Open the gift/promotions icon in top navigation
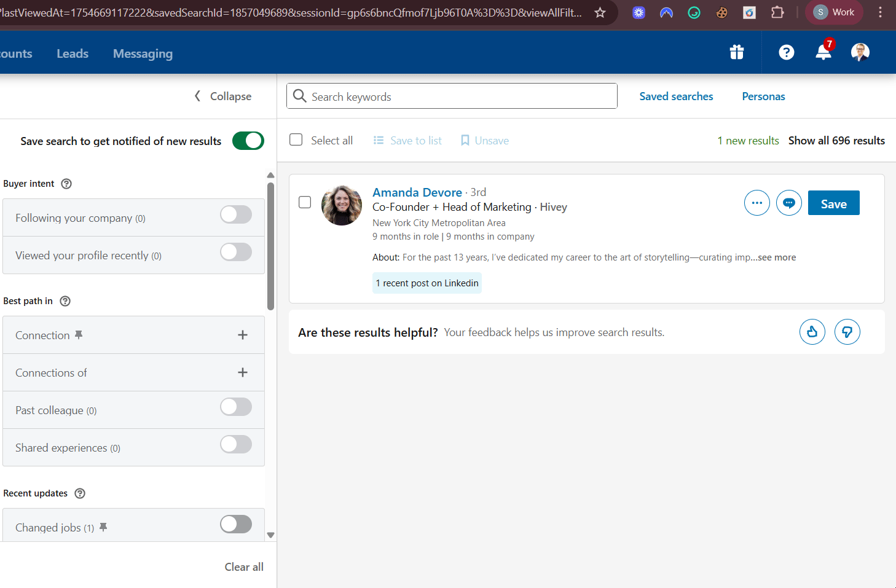Image resolution: width=896 pixels, height=588 pixels. tap(736, 52)
